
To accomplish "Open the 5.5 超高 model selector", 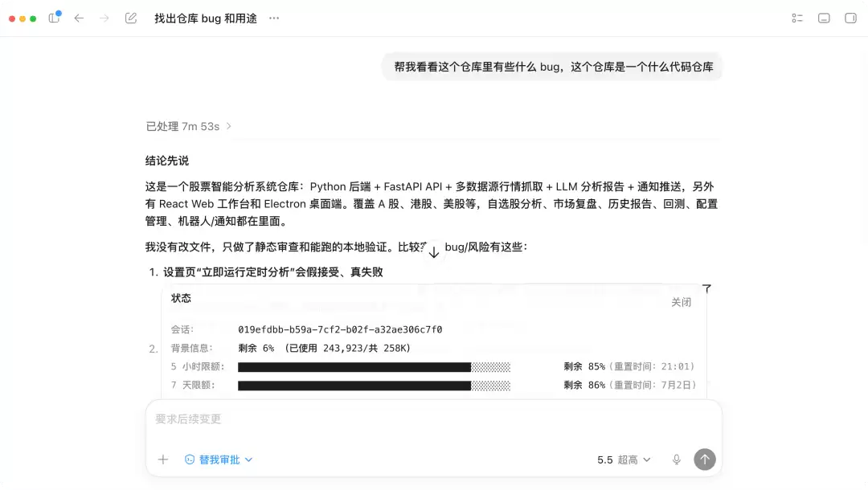I will tap(624, 459).
